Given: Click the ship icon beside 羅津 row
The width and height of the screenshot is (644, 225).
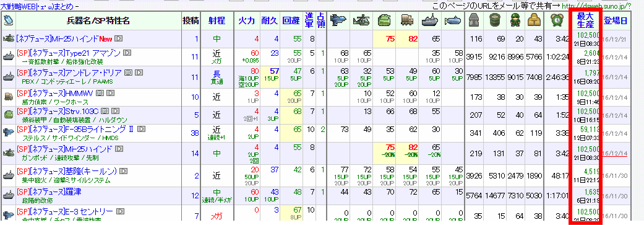Looking at the screenshot, I should click(x=8, y=195).
